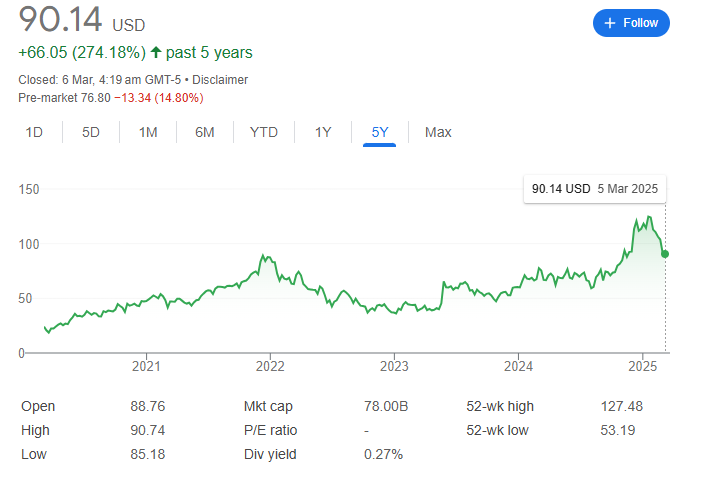702x478 pixels.
Task: Click the 52-wk high value 127.48
Action: point(621,406)
